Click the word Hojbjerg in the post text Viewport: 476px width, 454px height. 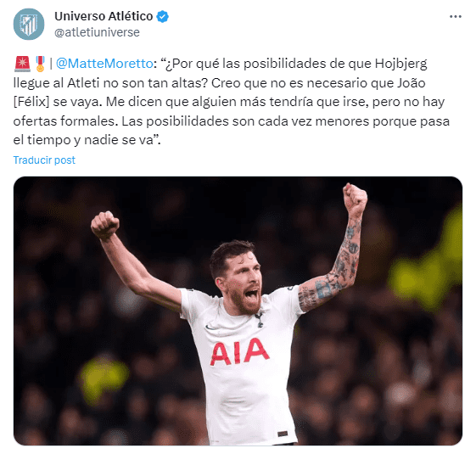[400, 64]
